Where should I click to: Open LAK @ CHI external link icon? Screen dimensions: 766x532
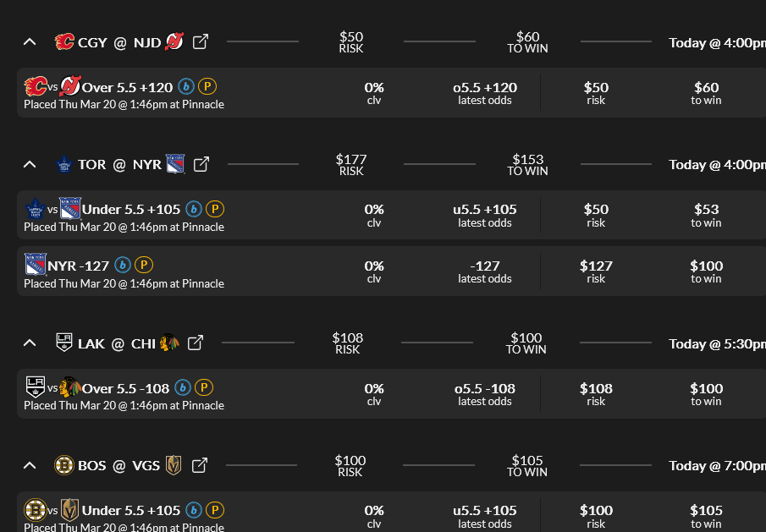pyautogui.click(x=195, y=343)
